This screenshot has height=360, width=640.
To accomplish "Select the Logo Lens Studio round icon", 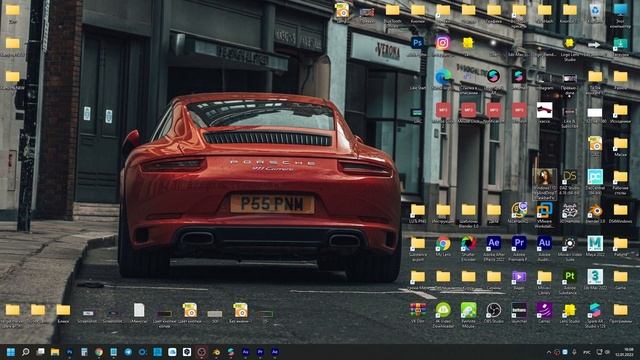I will click(570, 43).
